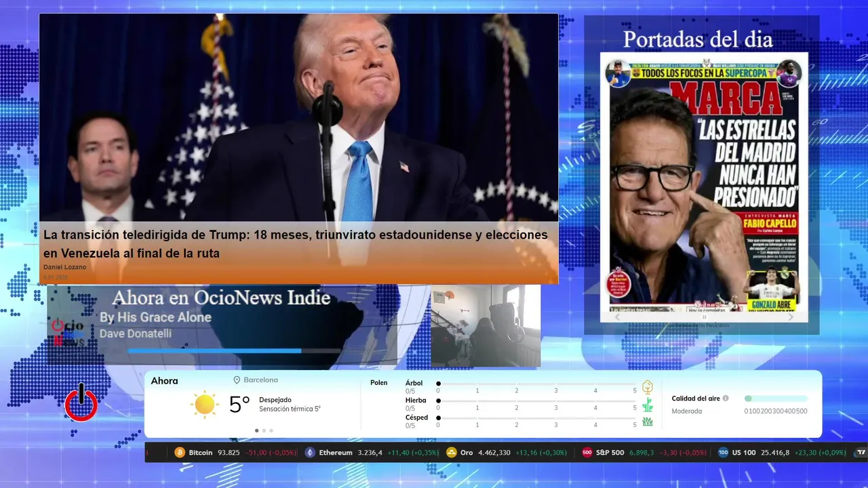
Task: Select the second weather carousel dot
Action: click(264, 430)
